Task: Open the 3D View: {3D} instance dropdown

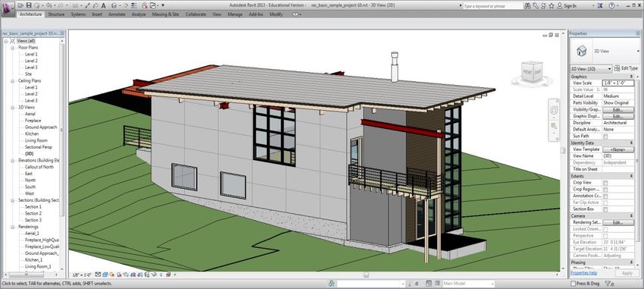Action: point(591,68)
